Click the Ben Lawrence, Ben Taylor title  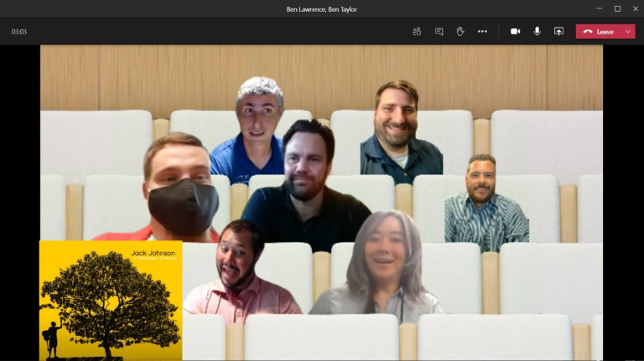(x=322, y=9)
